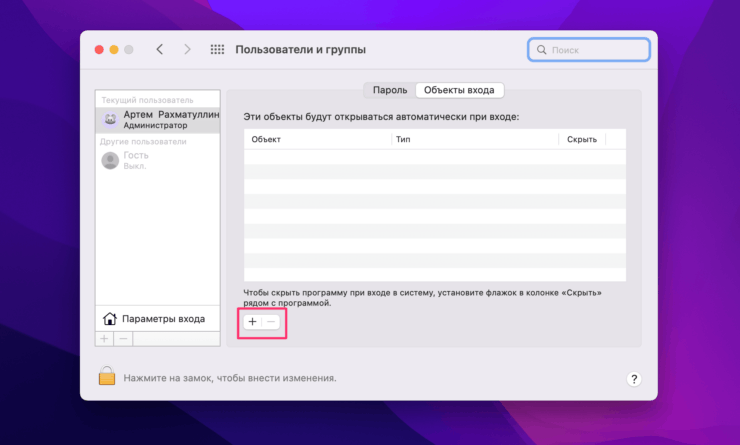Click the Администратор label
This screenshot has width=740, height=445.
155,126
